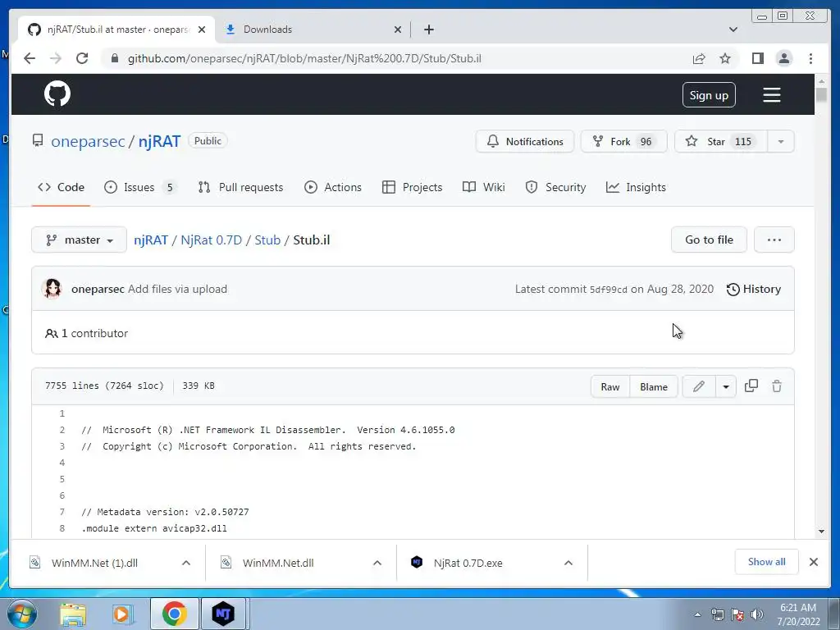
Task: Open commit hash 5df99cd
Action: click(608, 290)
